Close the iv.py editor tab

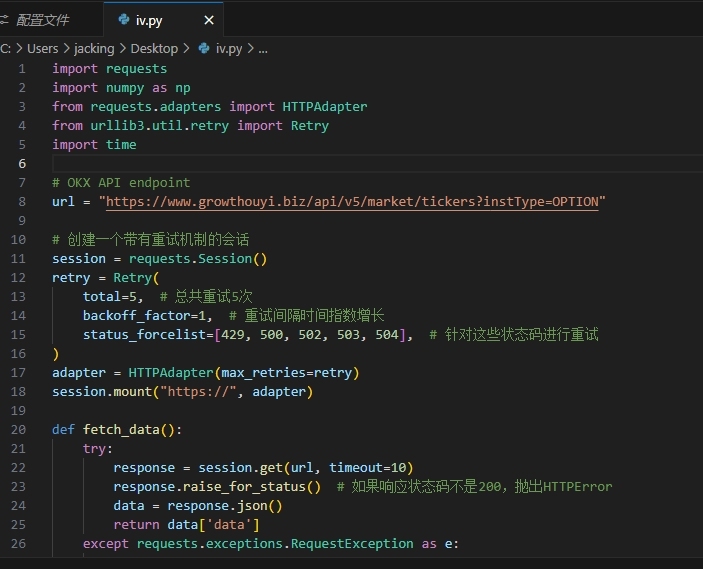[209, 20]
